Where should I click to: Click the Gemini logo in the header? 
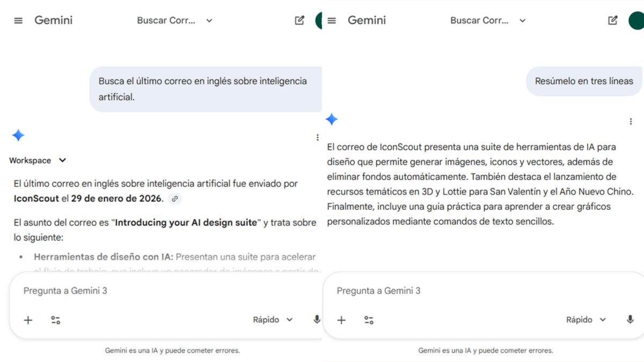coord(53,20)
